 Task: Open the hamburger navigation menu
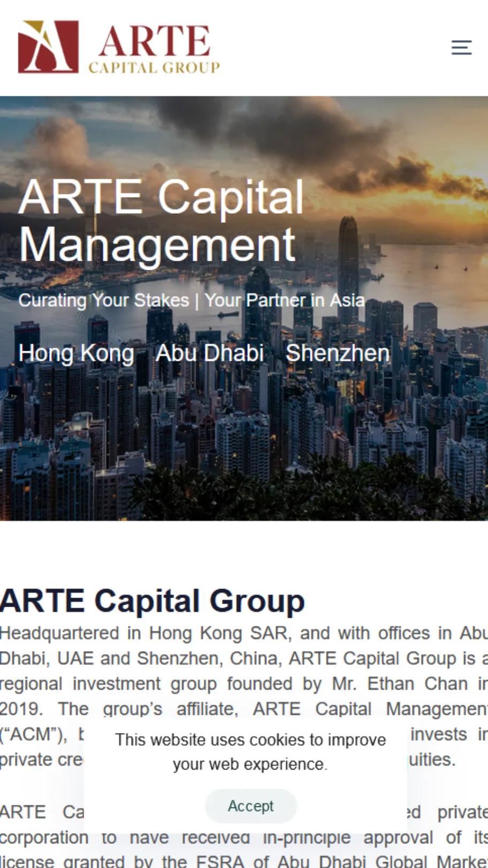coord(461,48)
